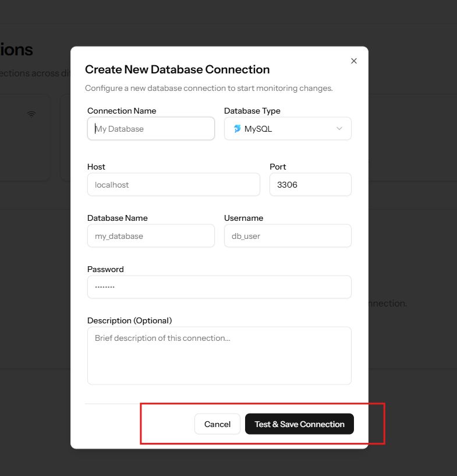Click the Username label text

[243, 218]
